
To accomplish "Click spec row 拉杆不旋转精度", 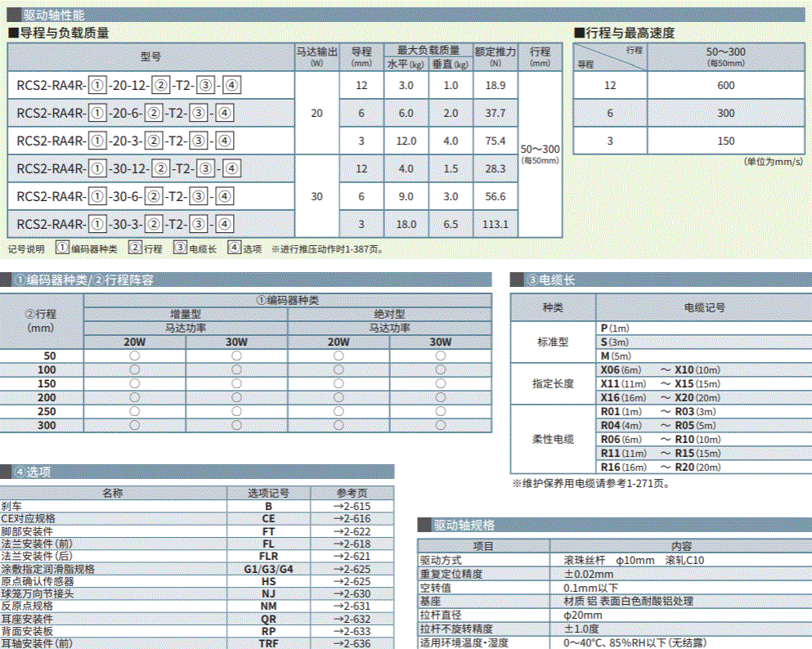I will click(615, 629).
